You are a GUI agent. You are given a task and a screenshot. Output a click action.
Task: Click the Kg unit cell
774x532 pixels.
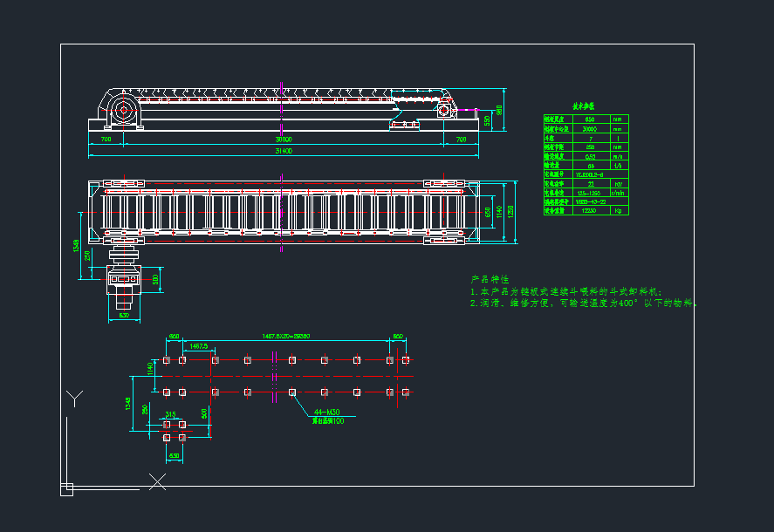coord(620,211)
